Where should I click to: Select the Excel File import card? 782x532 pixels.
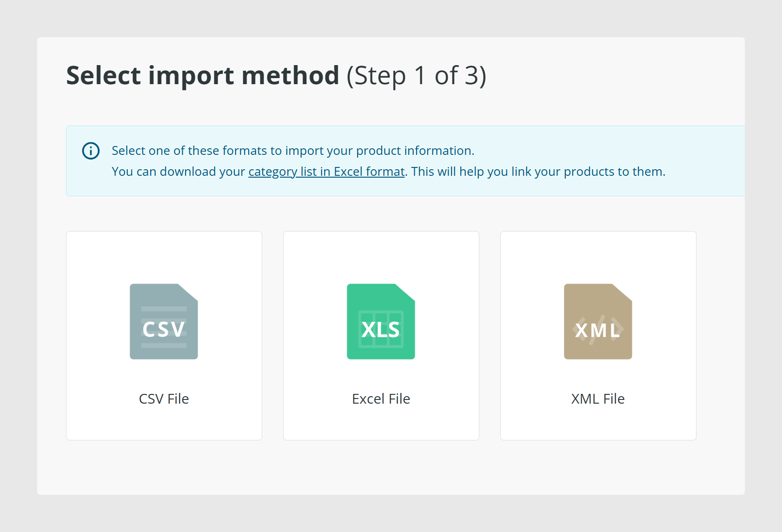click(381, 336)
